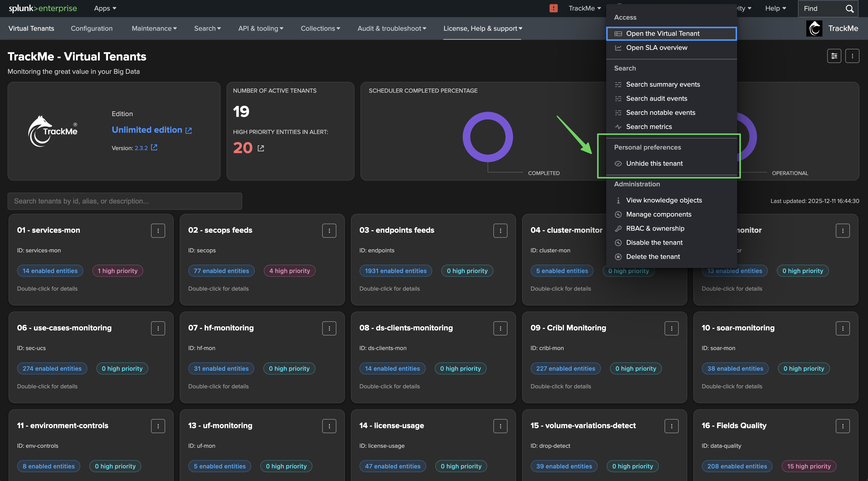Image resolution: width=868 pixels, height=481 pixels.
Task: Focus the Search tenants input field
Action: (125, 201)
